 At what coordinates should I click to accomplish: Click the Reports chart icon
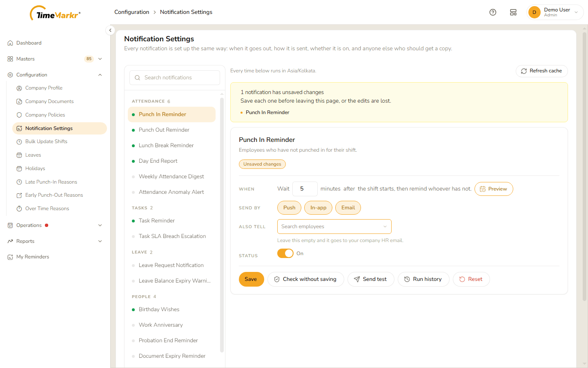10,241
